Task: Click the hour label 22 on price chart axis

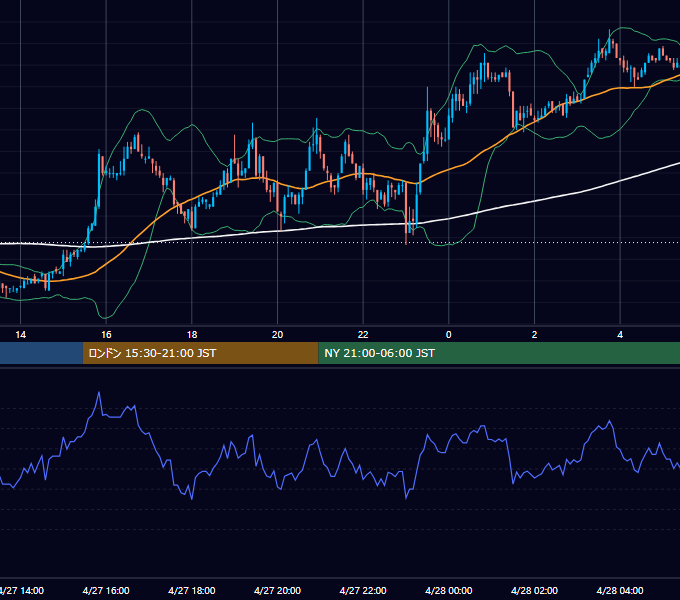Action: [x=363, y=335]
